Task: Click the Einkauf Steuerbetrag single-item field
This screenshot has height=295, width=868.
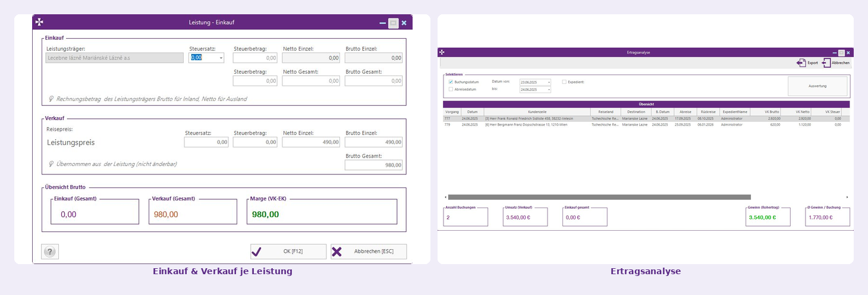Action: tap(255, 58)
